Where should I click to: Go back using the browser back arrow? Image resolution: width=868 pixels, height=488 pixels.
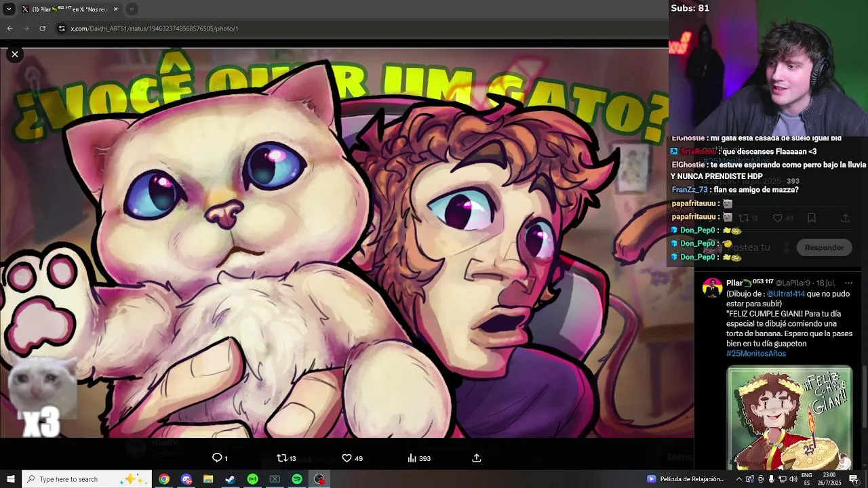tap(9, 28)
